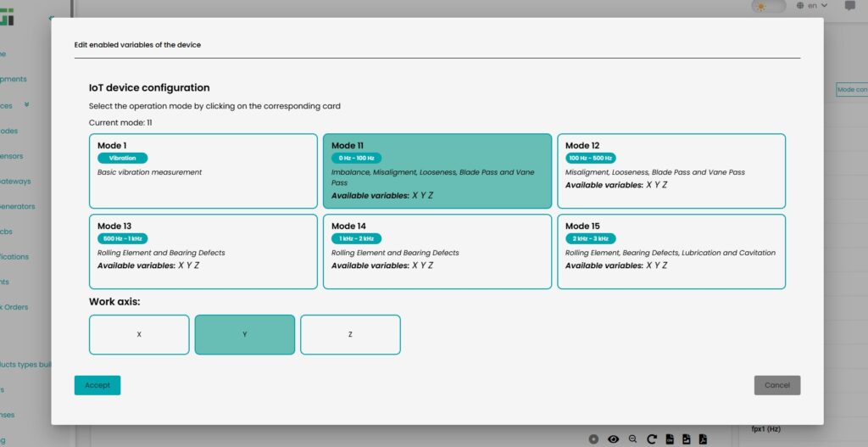Open the chat message icon

pyautogui.click(x=849, y=6)
